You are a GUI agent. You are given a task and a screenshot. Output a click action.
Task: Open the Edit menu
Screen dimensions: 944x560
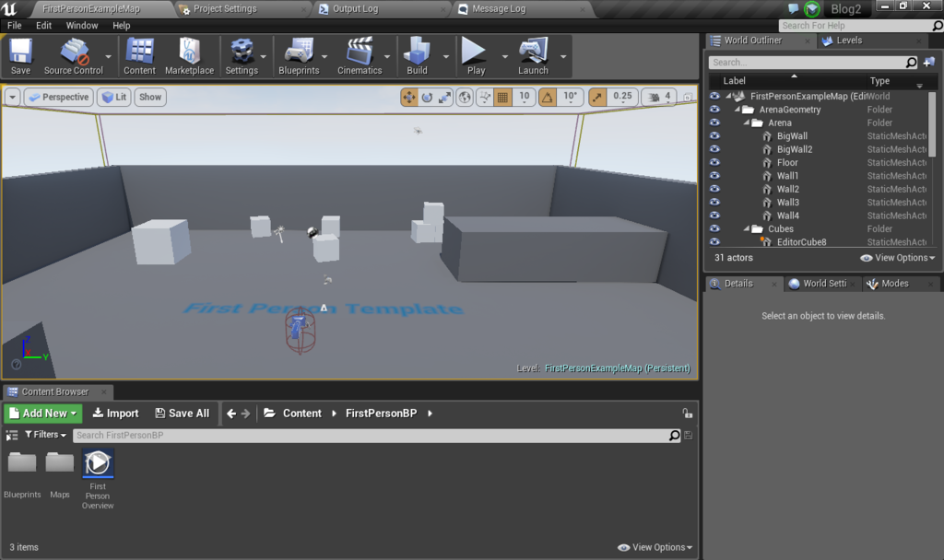tap(43, 25)
